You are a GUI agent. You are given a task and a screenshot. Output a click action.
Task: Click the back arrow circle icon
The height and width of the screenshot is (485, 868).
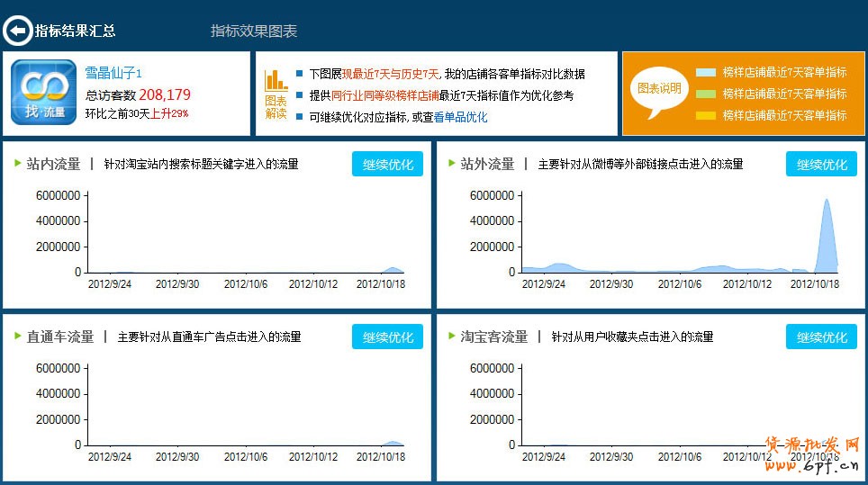16,31
